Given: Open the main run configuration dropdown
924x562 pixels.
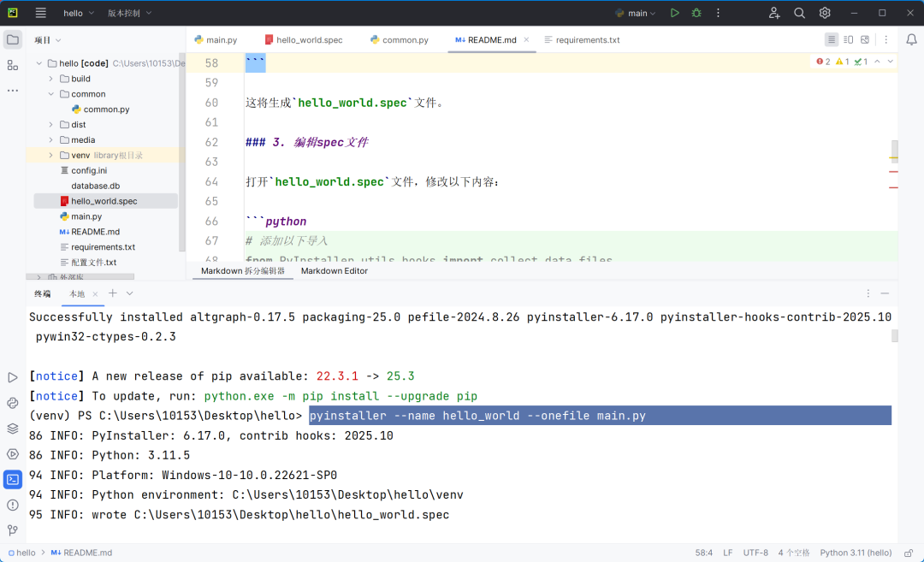Looking at the screenshot, I should click(x=635, y=13).
